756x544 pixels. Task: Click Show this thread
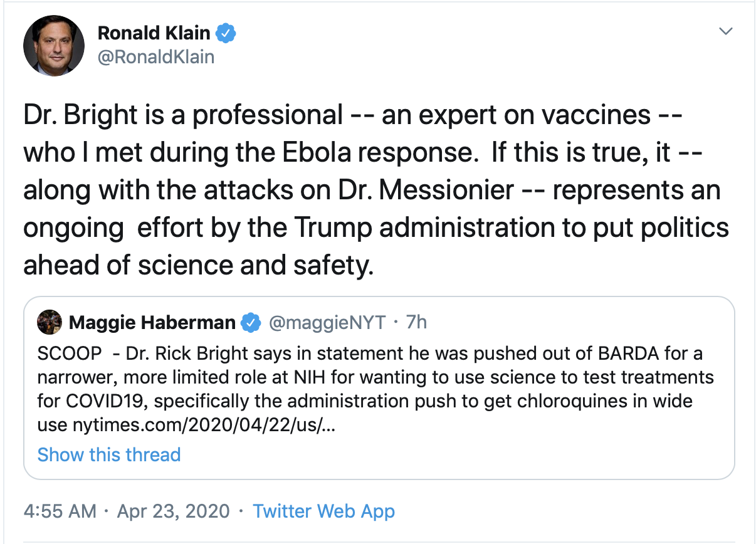(x=109, y=454)
